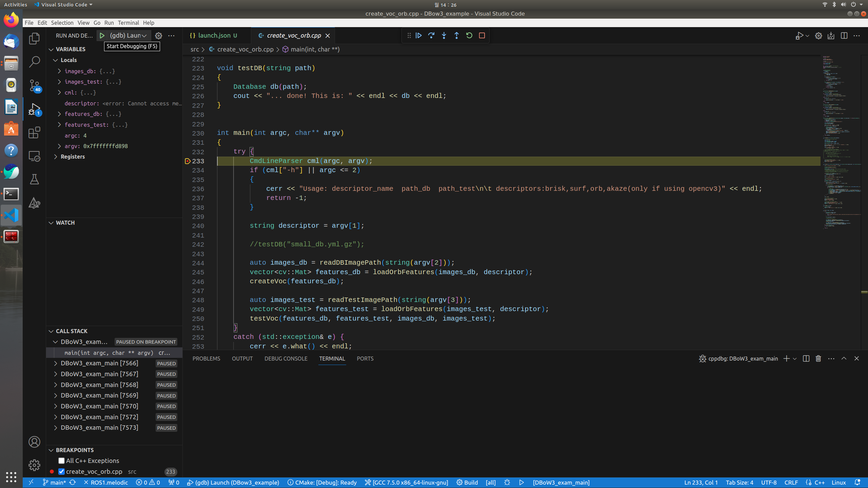The width and height of the screenshot is (868, 488).
Task: Kill terminal with the trash icon
Action: click(x=818, y=359)
